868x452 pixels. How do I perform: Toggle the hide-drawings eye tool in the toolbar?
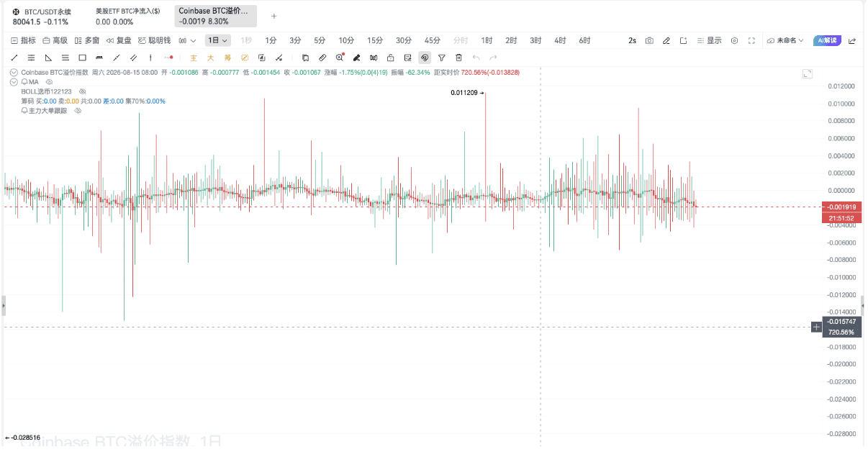pos(425,58)
